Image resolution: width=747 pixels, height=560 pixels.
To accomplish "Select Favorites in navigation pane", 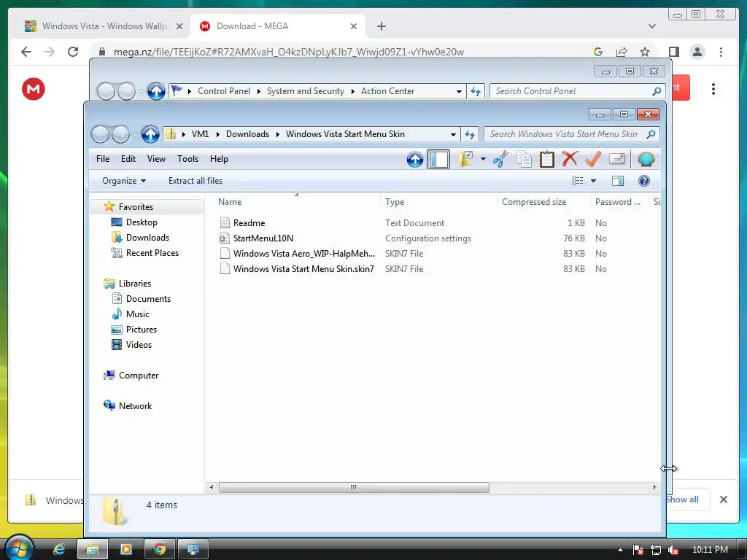I will 136,206.
